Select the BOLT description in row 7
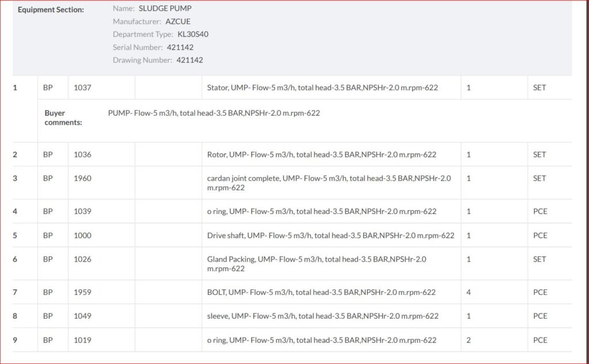Screen dimensions: 589x364 [x=321, y=292]
